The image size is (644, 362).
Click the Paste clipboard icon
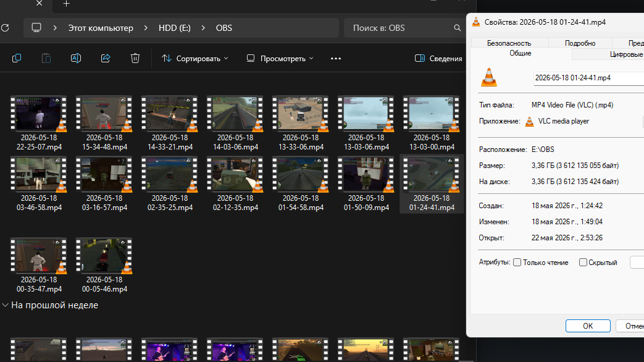pos(46,58)
